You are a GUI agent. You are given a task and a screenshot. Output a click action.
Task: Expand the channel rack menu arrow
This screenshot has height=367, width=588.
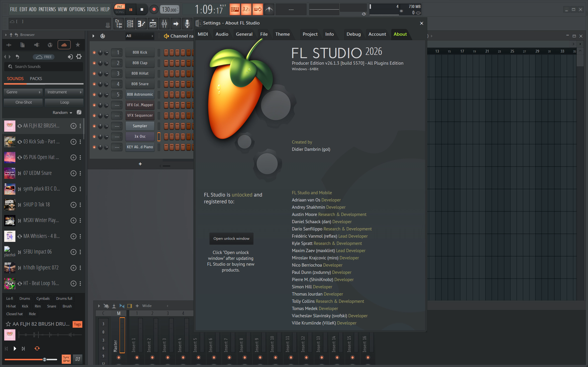[93, 36]
